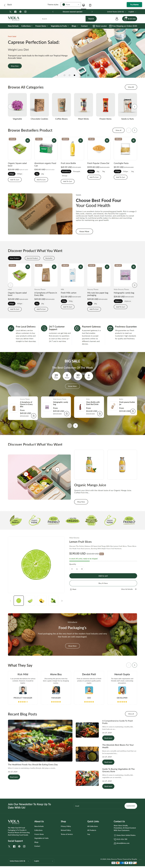This screenshot has width=145, height=868.
Task: Open Pinterest icon in top bar
Action: point(20,12)
